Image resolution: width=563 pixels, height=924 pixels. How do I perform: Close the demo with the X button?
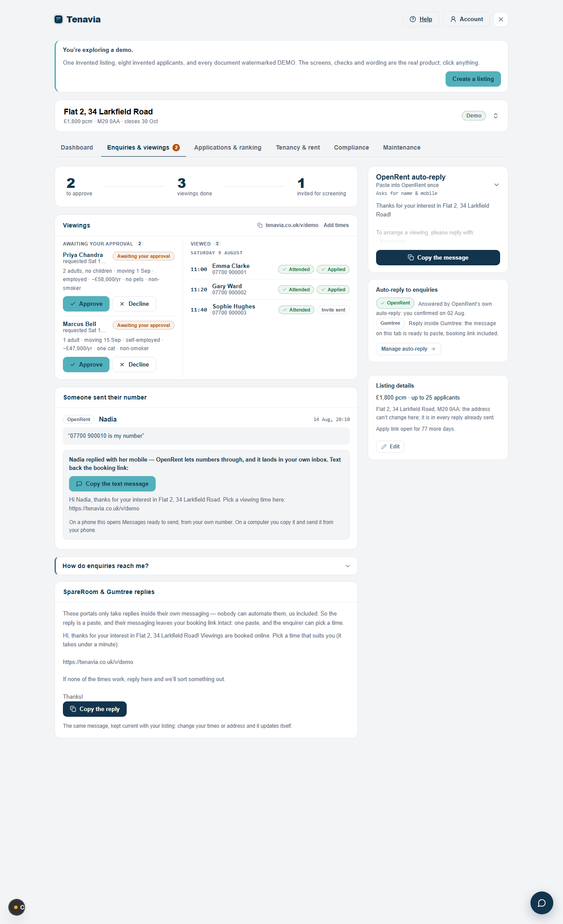click(501, 19)
